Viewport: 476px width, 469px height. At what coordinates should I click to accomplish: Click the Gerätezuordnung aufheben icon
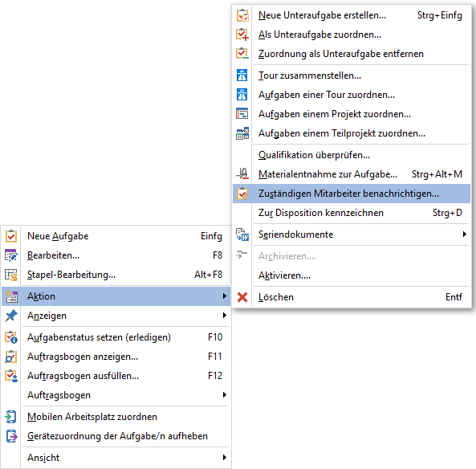click(x=11, y=436)
